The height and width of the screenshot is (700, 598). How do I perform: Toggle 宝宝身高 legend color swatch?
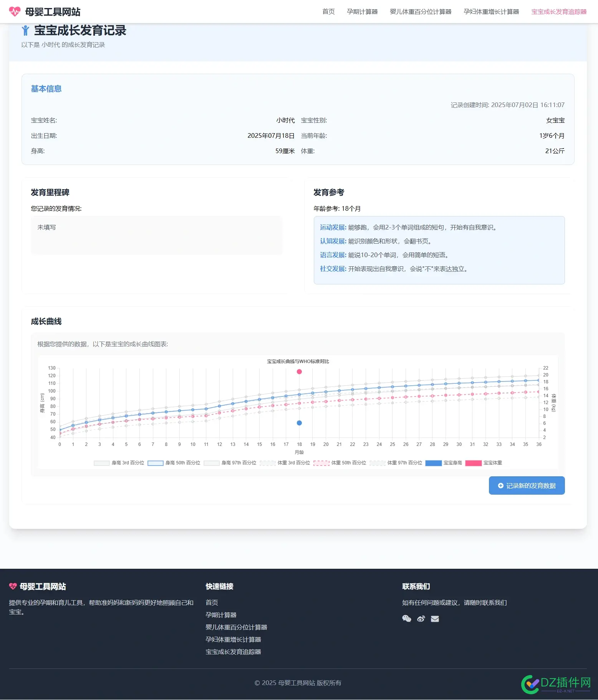tap(434, 463)
